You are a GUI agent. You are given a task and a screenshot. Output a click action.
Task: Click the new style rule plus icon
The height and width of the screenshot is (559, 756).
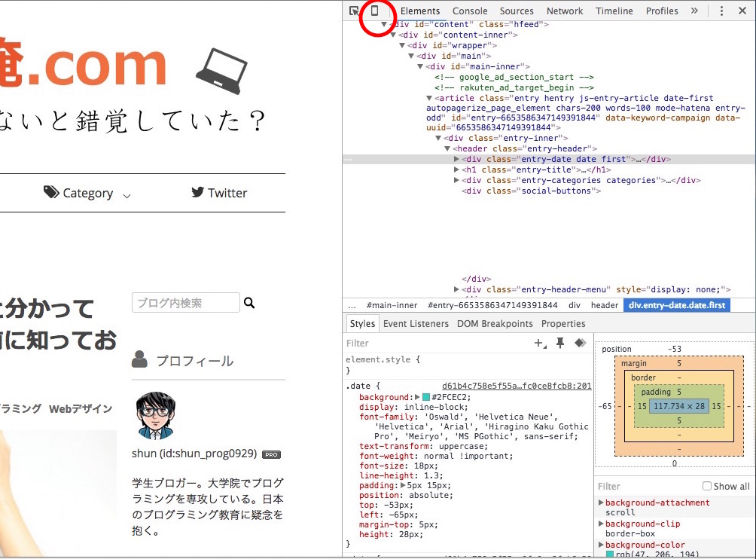[538, 343]
